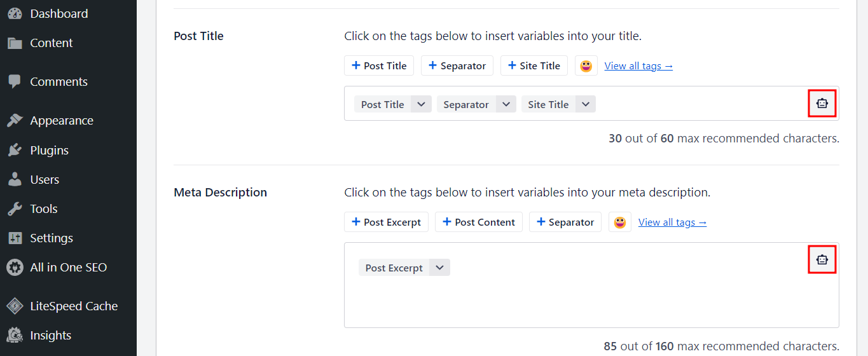
Task: Open the Plugins menu
Action: click(49, 151)
